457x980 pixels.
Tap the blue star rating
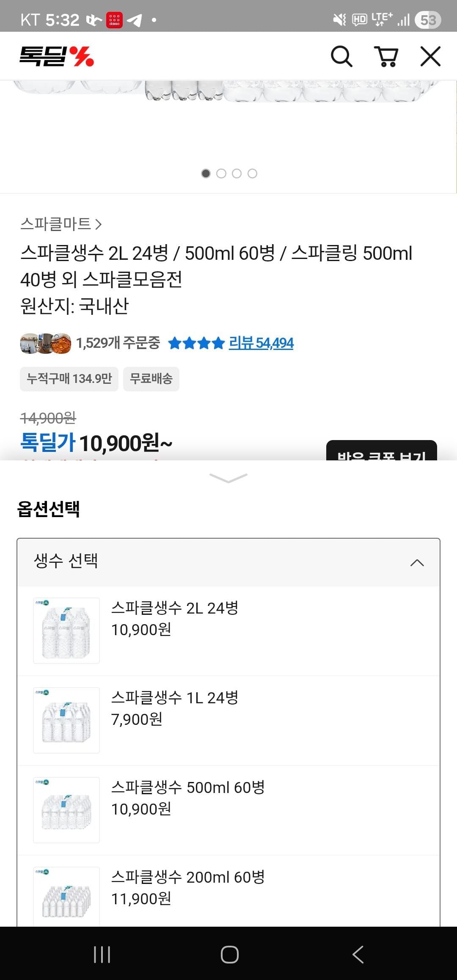click(x=196, y=343)
